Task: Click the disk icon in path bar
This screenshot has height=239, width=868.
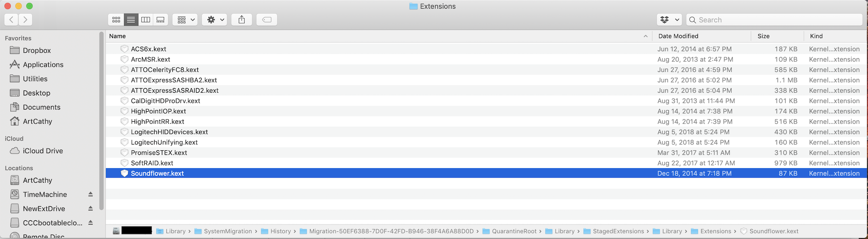Action: click(116, 231)
